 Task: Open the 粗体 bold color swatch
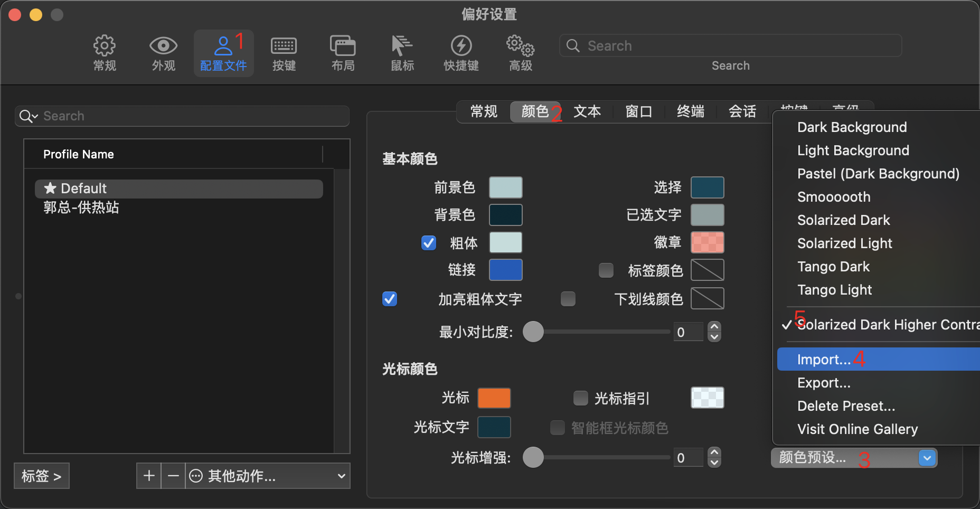(506, 242)
